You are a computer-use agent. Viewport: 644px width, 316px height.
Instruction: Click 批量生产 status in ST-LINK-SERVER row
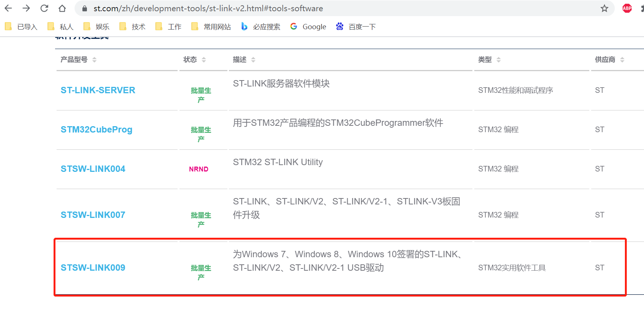[x=201, y=95]
